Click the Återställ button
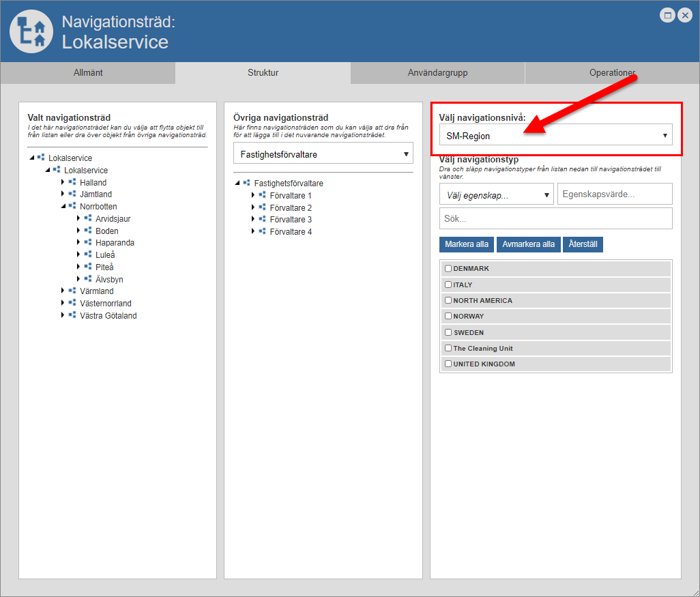700x597 pixels. (583, 244)
